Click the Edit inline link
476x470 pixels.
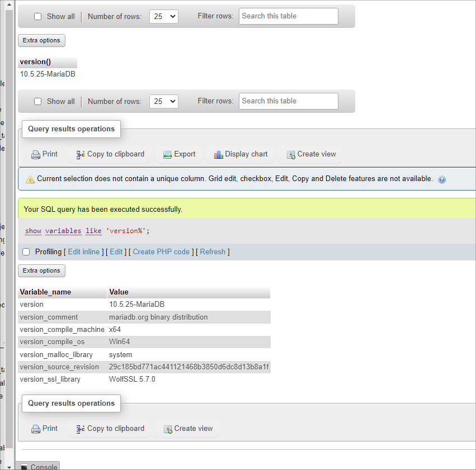(x=83, y=252)
